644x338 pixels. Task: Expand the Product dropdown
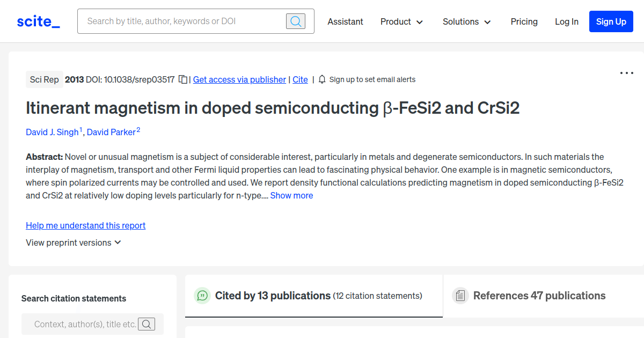(401, 21)
